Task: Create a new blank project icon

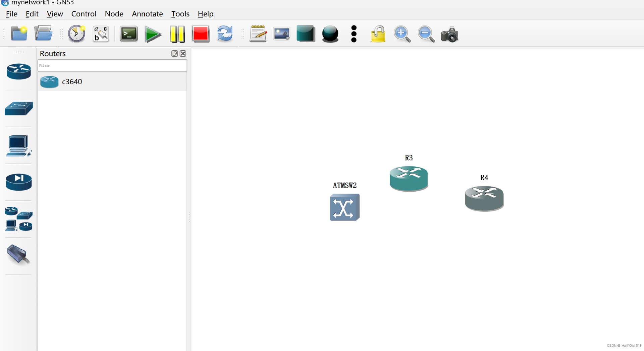Action: point(19,34)
